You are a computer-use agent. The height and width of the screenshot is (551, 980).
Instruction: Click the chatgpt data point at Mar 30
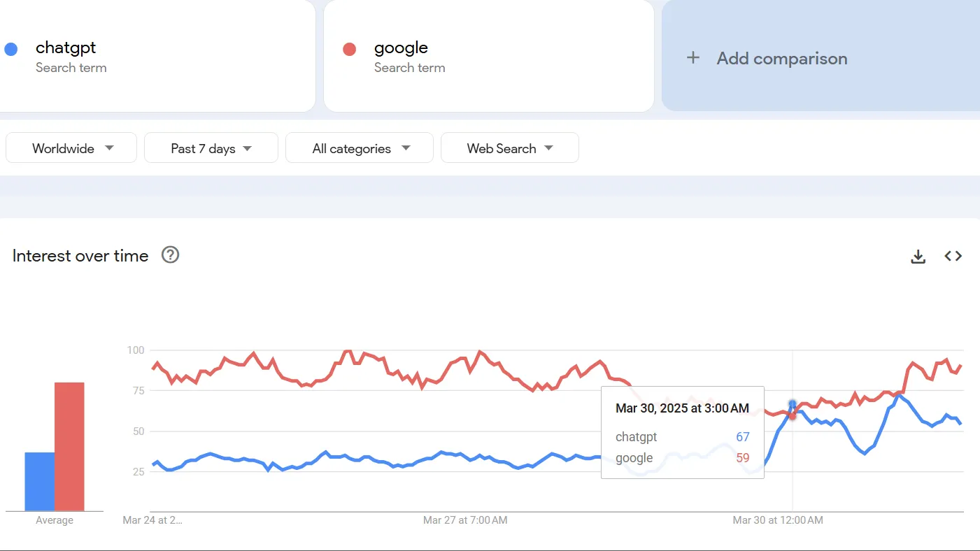pyautogui.click(x=792, y=403)
